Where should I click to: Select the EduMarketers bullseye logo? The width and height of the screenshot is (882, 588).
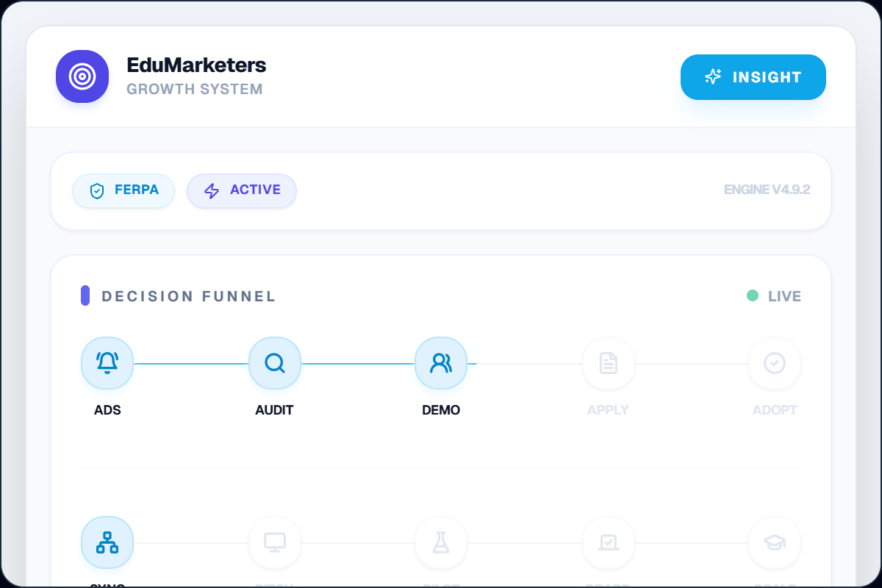[82, 76]
